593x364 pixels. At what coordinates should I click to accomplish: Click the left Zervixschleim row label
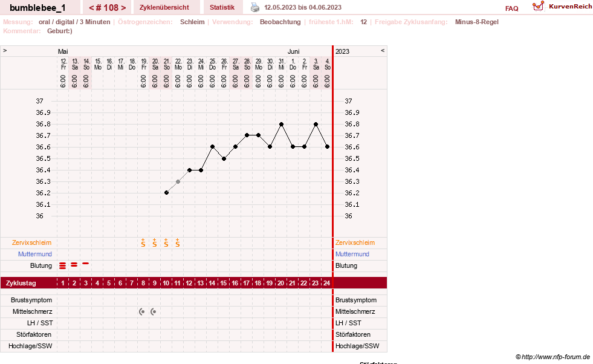coord(32,242)
